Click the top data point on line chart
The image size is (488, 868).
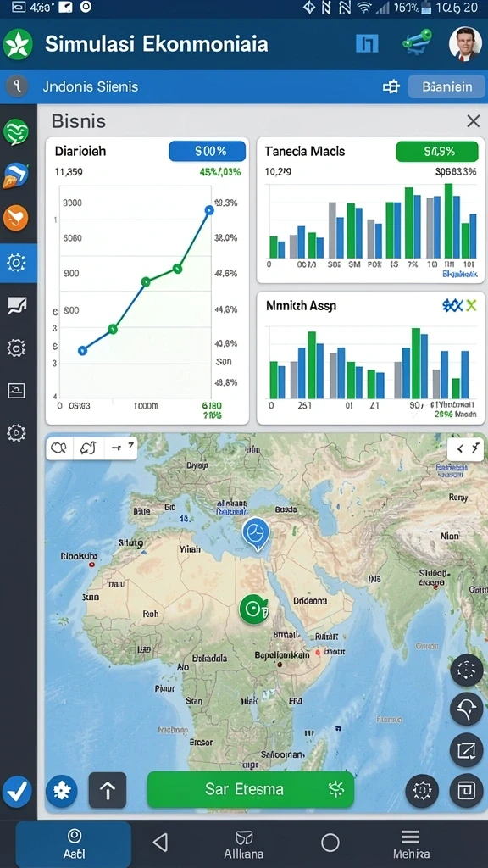pos(209,210)
